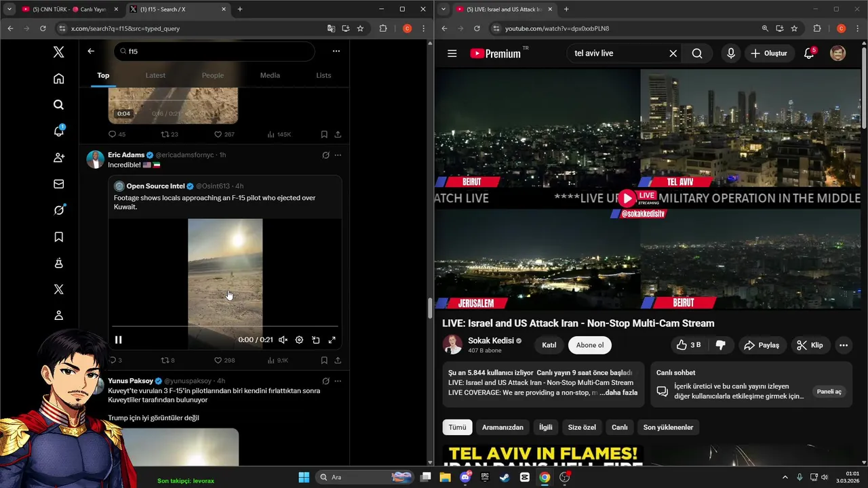
Task: Click YouTube search magnifier button
Action: pos(697,53)
